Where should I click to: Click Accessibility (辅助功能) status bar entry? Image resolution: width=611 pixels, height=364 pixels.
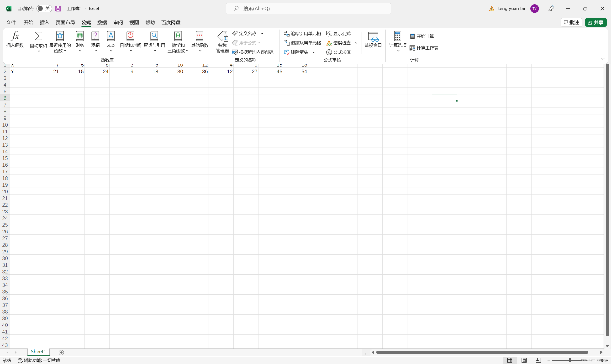tap(39, 360)
